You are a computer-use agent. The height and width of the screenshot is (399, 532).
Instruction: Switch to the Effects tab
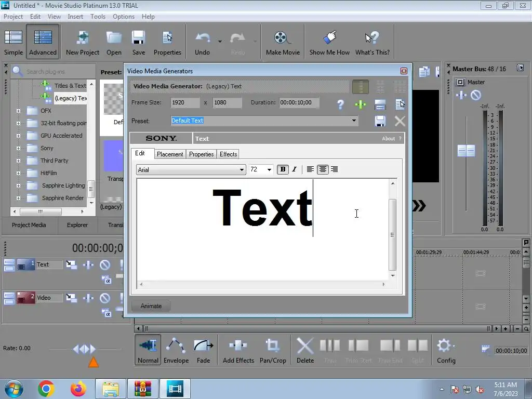(x=229, y=154)
